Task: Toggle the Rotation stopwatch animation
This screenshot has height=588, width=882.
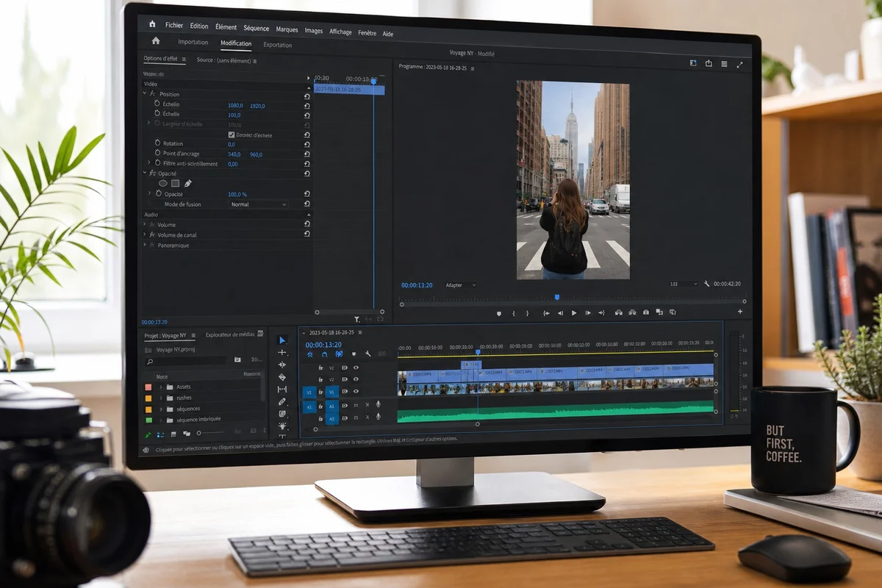Action: pyautogui.click(x=157, y=143)
